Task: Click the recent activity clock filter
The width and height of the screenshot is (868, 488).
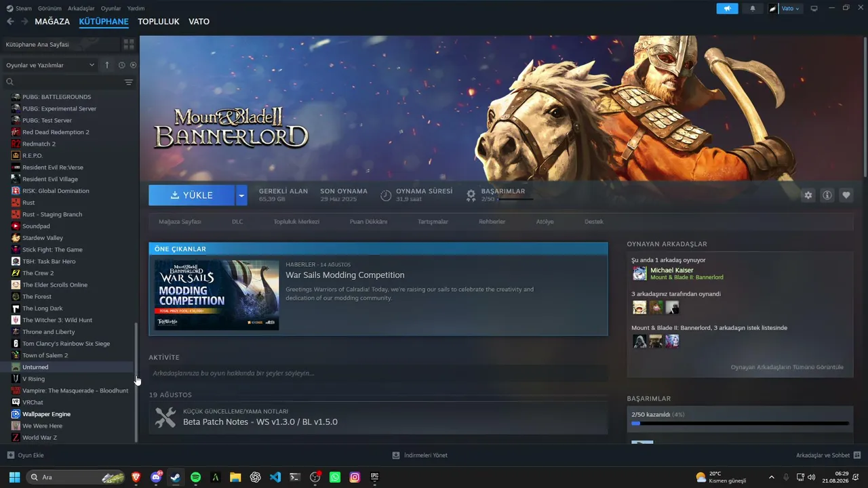Action: click(122, 65)
